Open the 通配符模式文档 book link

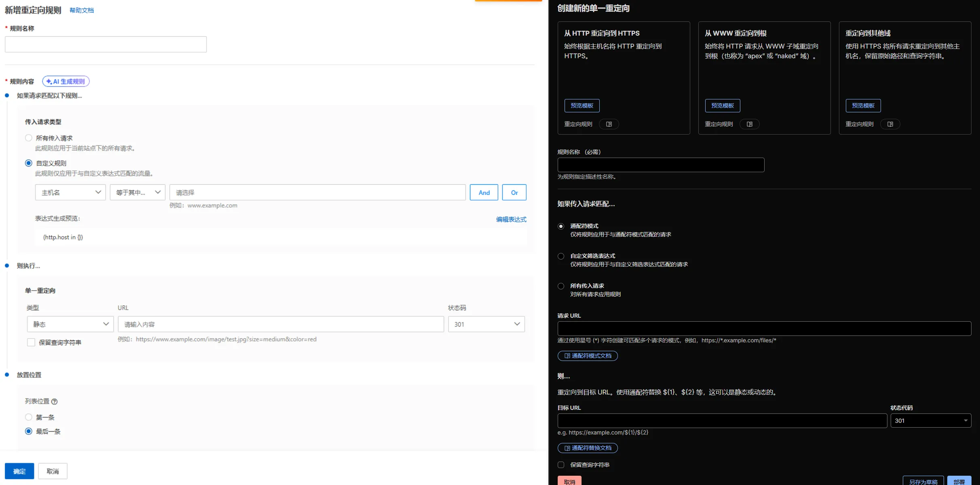588,356
